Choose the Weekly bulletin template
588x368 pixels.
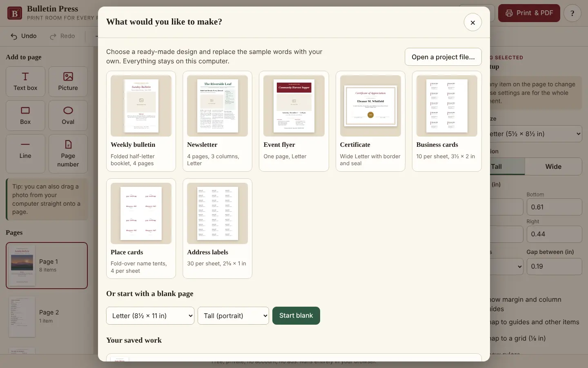tap(141, 121)
